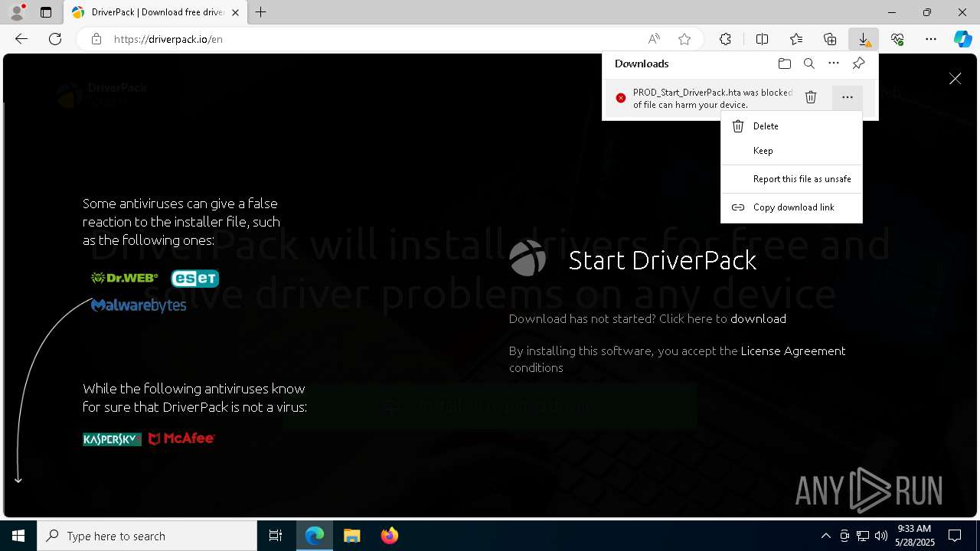
Task: Open the License Agreement link
Action: click(793, 350)
